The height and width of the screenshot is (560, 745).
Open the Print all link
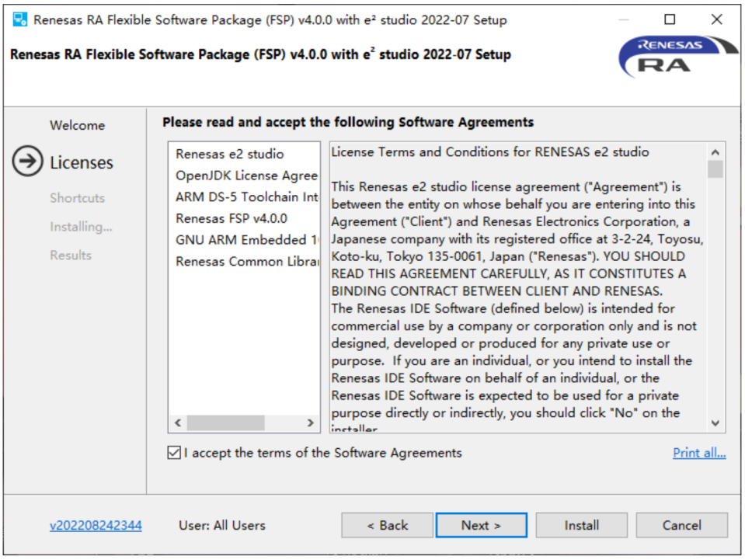pyautogui.click(x=699, y=453)
